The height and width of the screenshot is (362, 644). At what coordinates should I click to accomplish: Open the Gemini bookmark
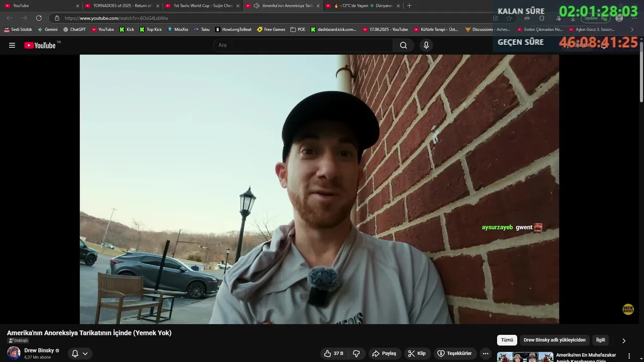point(48,29)
